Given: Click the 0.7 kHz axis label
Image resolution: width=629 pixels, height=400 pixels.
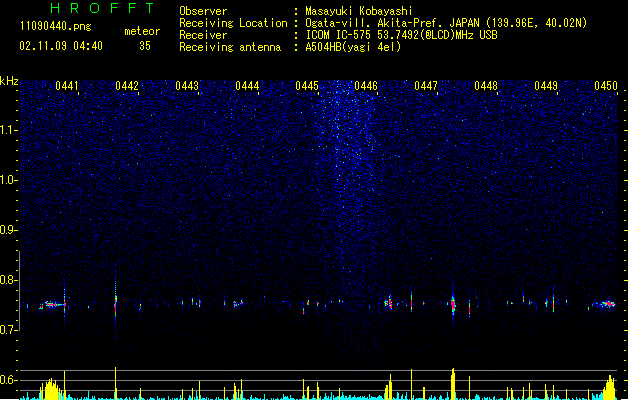Looking at the screenshot, I should (8, 330).
